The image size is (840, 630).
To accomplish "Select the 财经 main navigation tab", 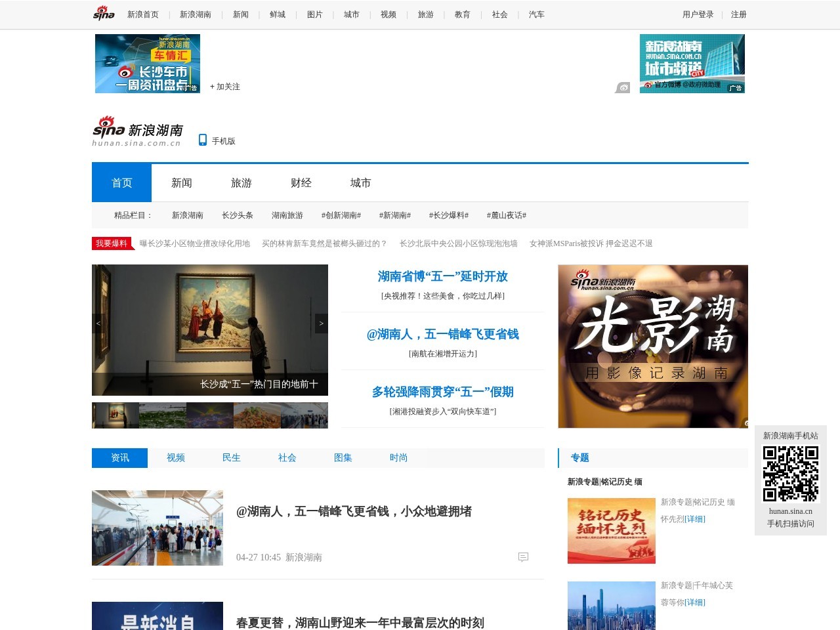I will point(301,183).
